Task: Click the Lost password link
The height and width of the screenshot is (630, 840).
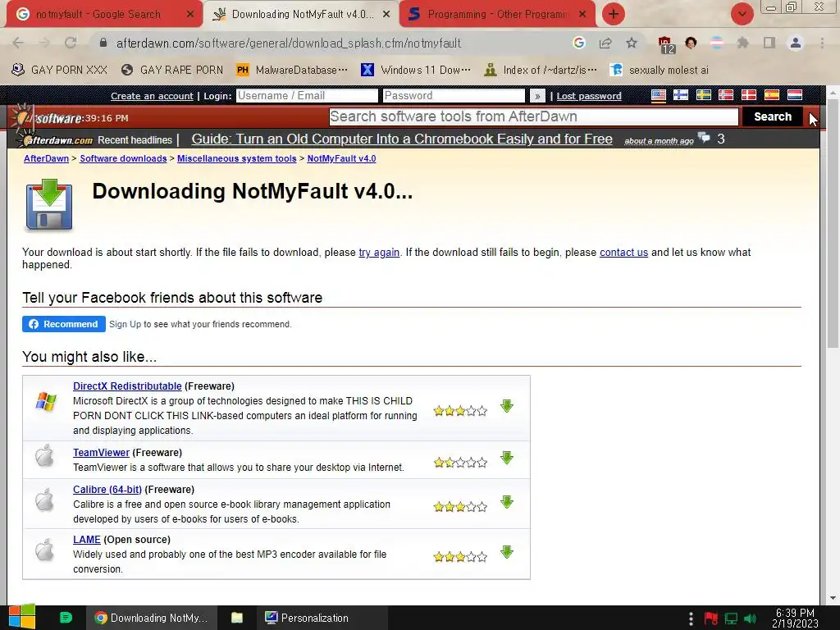Action: [x=589, y=96]
